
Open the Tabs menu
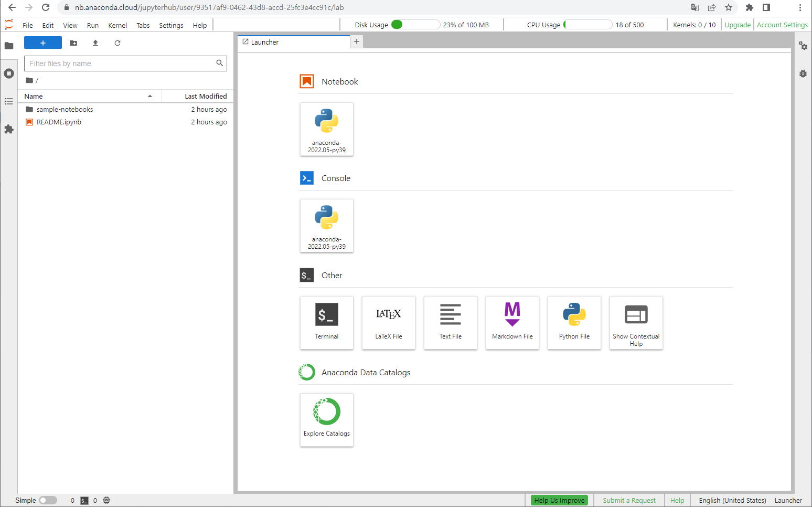(x=143, y=25)
